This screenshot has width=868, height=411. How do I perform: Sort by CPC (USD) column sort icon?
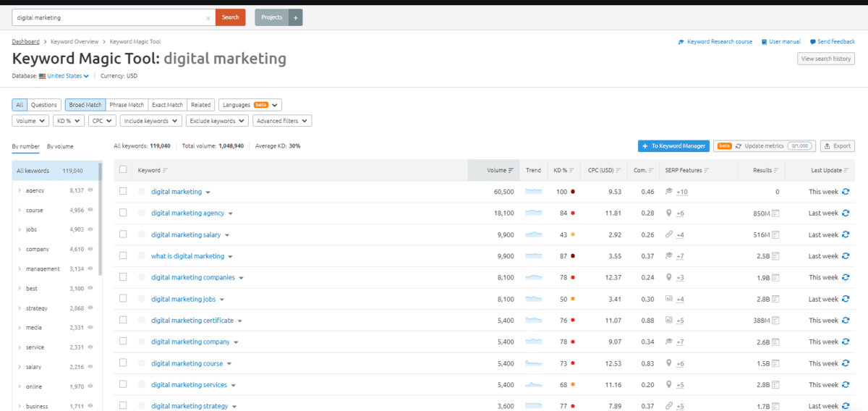click(x=619, y=171)
